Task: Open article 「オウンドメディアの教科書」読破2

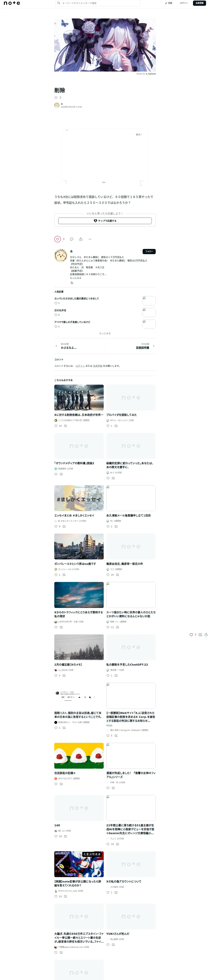Action: [x=74, y=463]
